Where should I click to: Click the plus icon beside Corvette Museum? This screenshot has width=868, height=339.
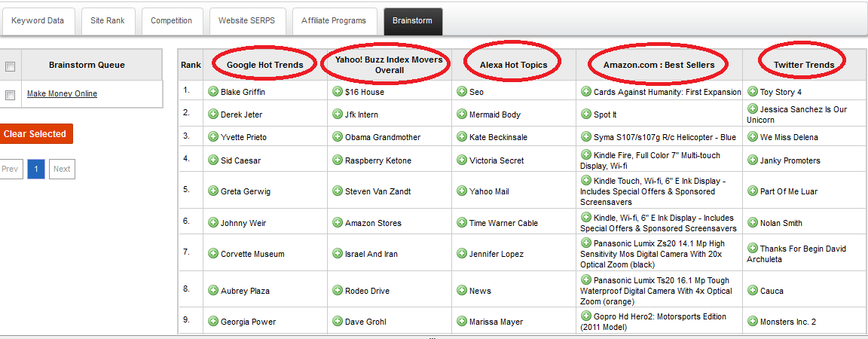click(x=213, y=253)
